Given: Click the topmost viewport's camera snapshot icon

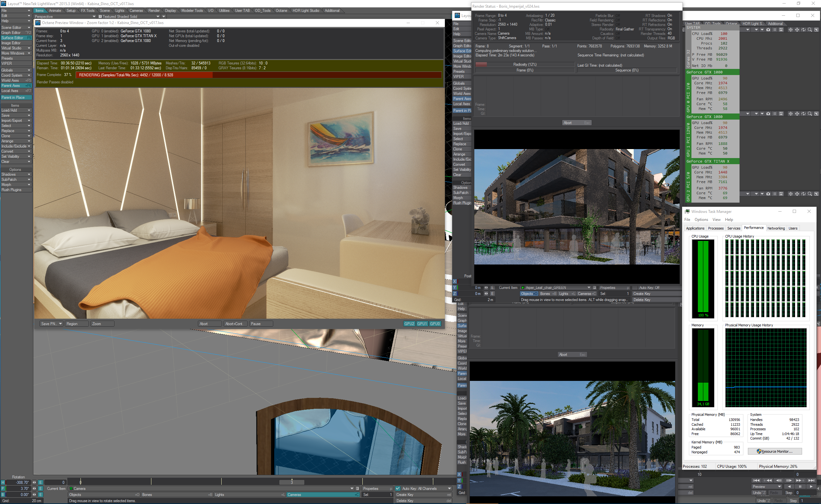Looking at the screenshot, I should click(768, 30).
